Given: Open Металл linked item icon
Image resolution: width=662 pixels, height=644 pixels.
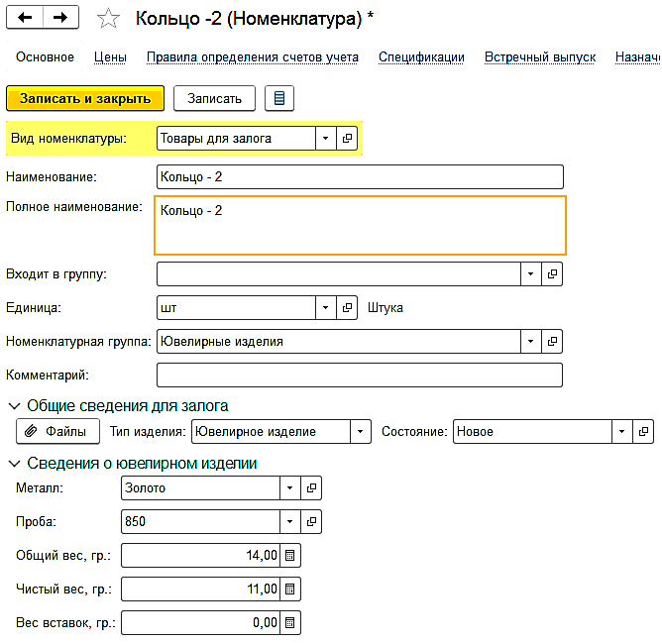Looking at the screenshot, I should click(311, 487).
